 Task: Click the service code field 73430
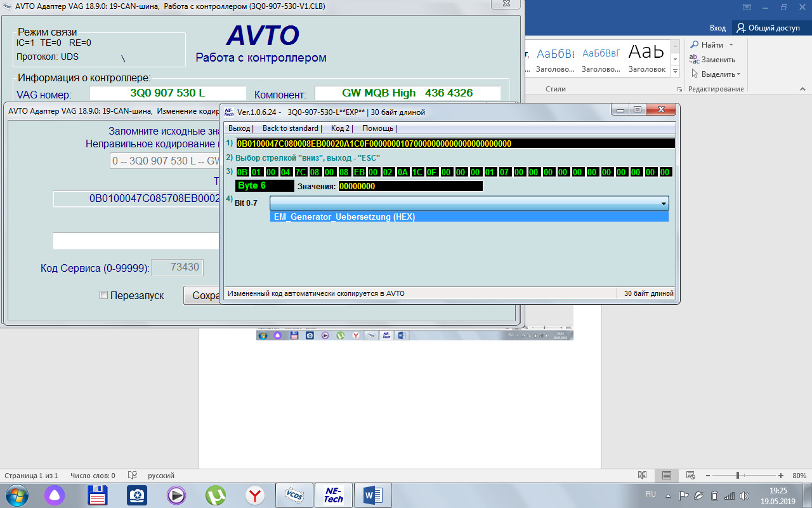coord(176,267)
